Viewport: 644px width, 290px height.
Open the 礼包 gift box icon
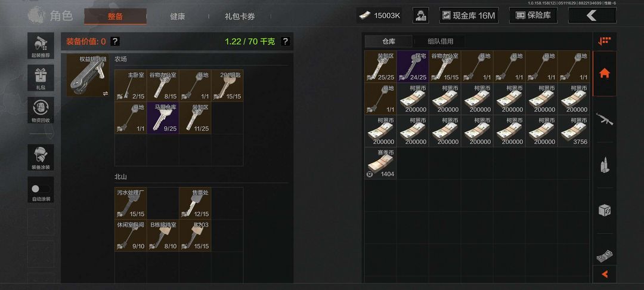[41, 78]
